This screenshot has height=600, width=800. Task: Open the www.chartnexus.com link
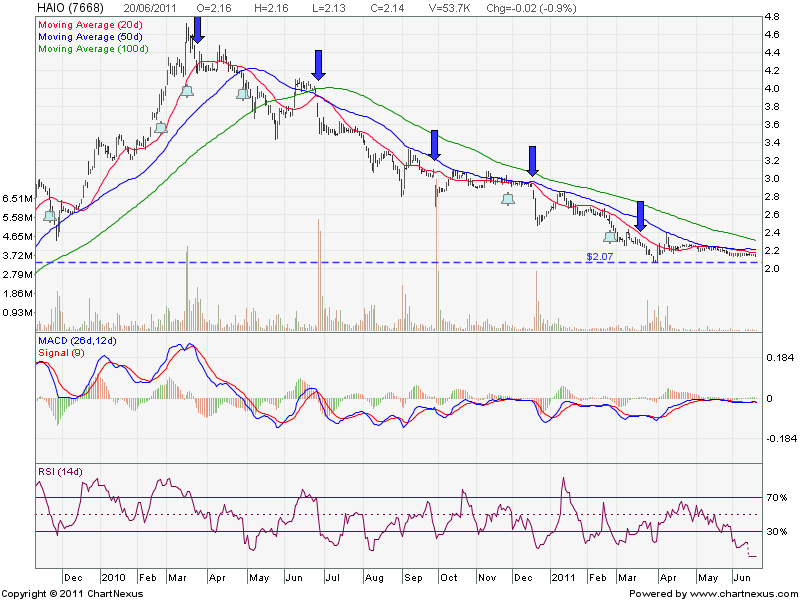[743, 594]
